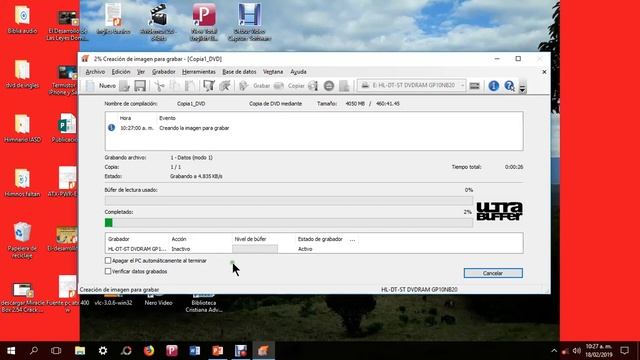This screenshot has width=640, height=360.
Task: Click the save floppy disk icon
Action: click(140, 86)
